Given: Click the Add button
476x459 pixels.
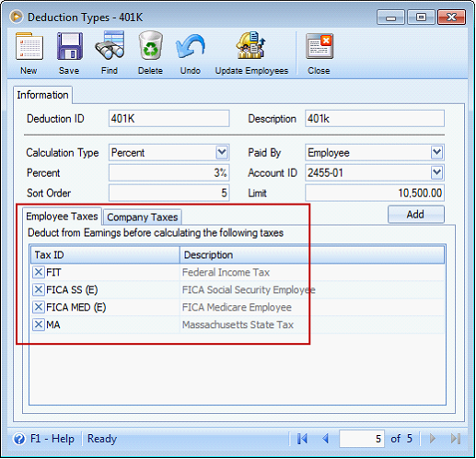Looking at the screenshot, I should click(x=416, y=214).
